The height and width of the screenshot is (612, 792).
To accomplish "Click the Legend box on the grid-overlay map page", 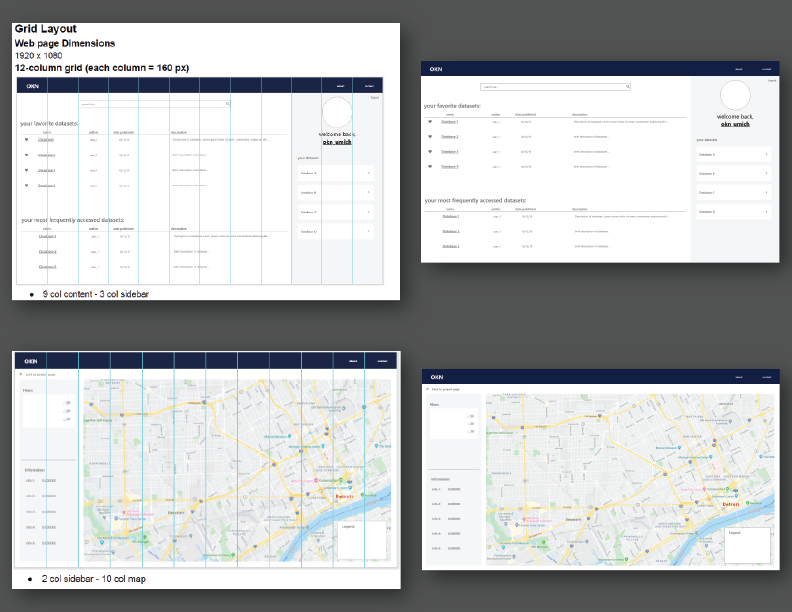I will [362, 540].
